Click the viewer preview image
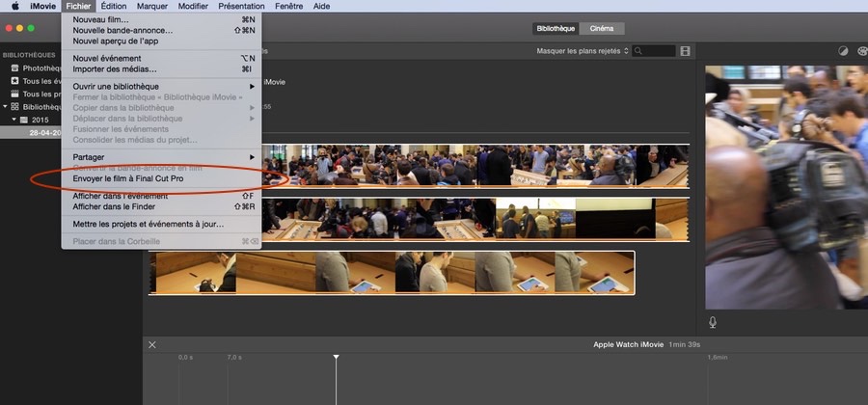Screen dimensions: 868x405 click(786, 188)
